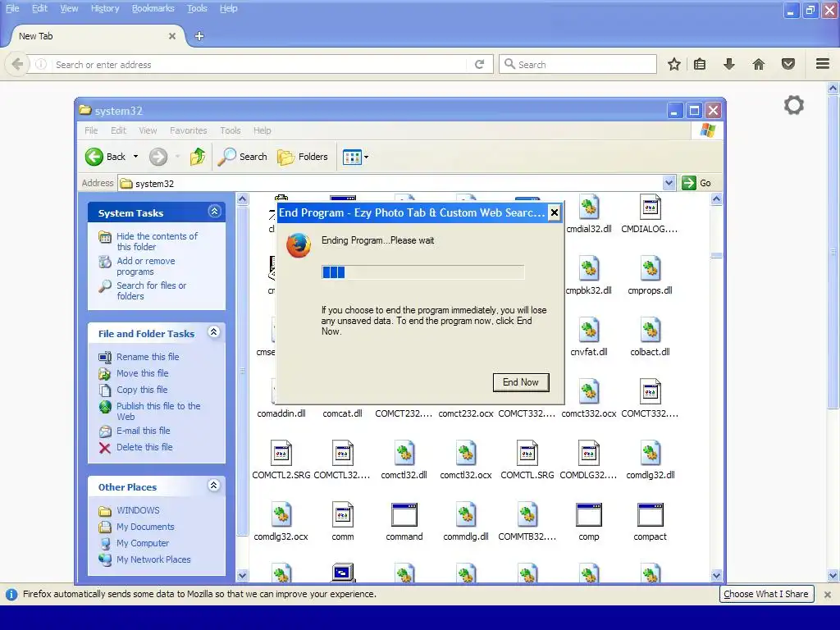
Task: Select the cmprops.dll file icon
Action: point(651,268)
